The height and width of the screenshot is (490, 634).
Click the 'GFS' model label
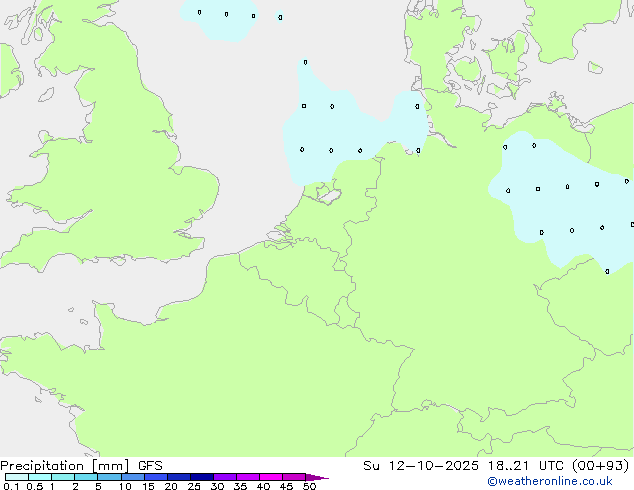tap(150, 466)
